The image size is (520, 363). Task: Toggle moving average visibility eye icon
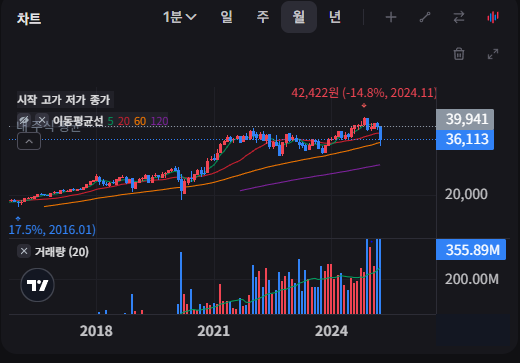[x=24, y=120]
